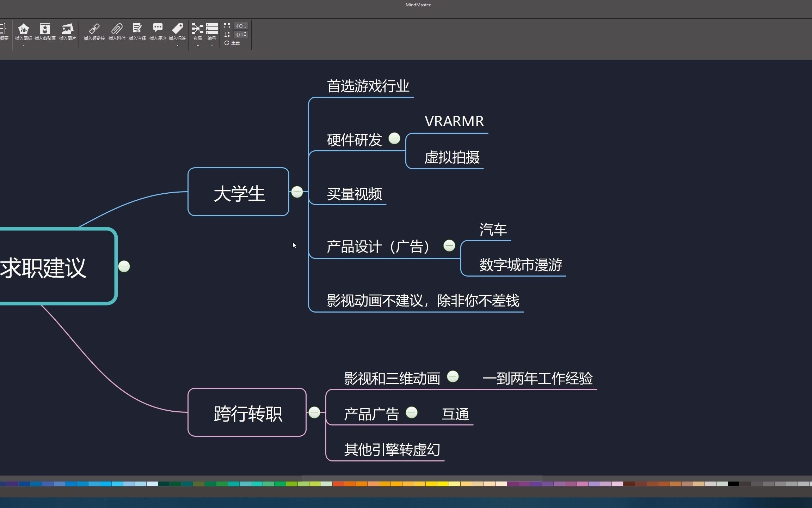
Task: Select the 买量视频 subtopic
Action: (355, 194)
